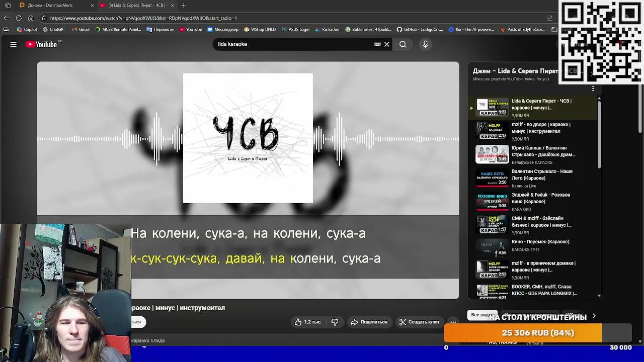This screenshot has width=644, height=362.
Task: Play 'Валентин Стрыкало - Наше Лето (Караоке)'
Action: [x=536, y=178]
